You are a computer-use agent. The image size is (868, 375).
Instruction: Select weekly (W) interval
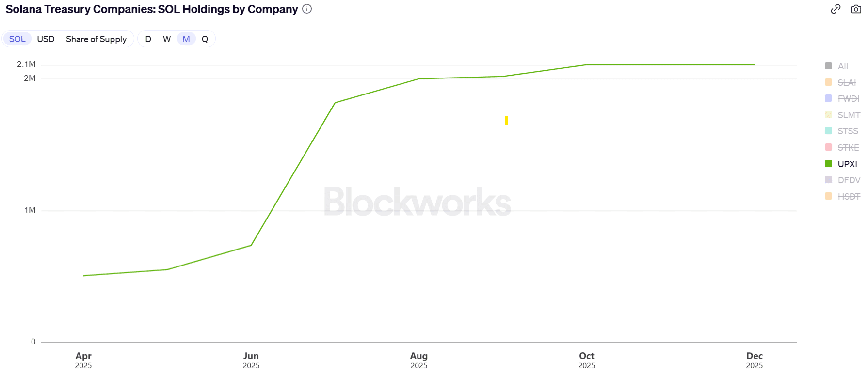click(167, 39)
